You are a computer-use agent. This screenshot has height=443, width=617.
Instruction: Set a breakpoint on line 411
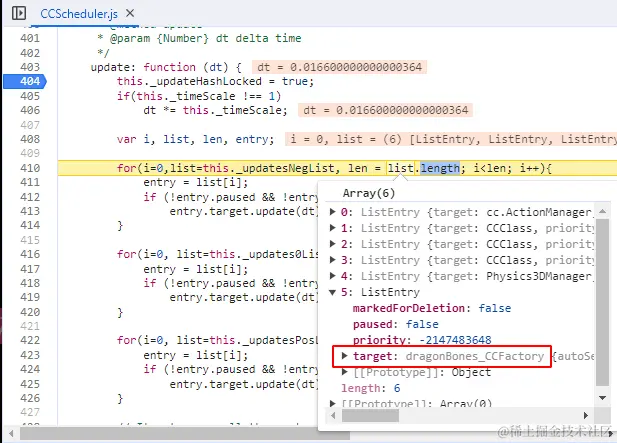point(30,183)
